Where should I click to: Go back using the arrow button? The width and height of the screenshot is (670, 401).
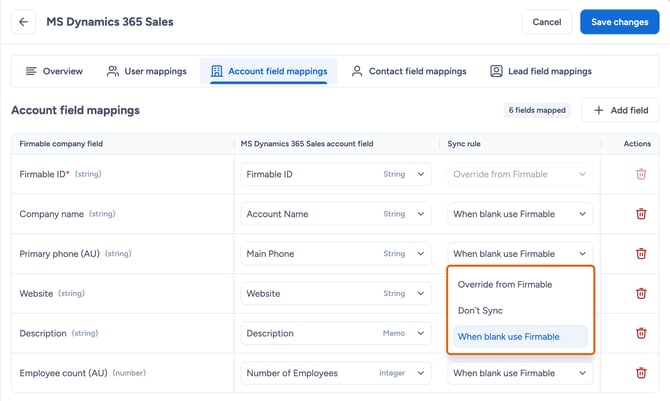pyautogui.click(x=24, y=22)
